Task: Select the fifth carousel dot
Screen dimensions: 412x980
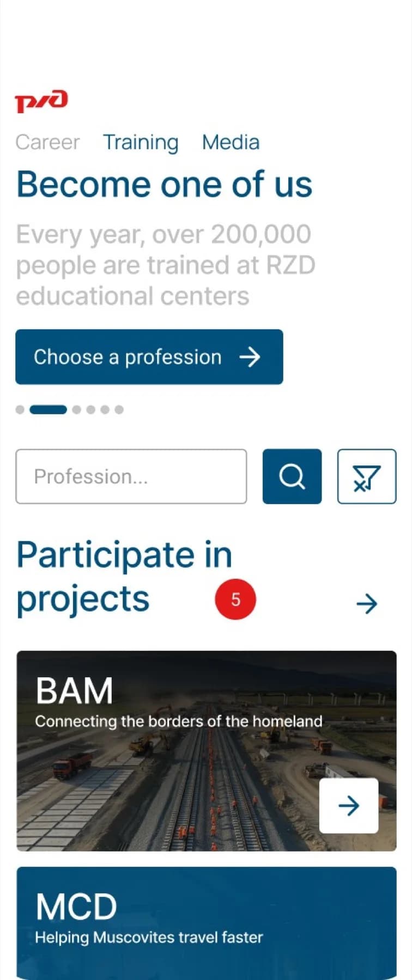Action: pos(105,409)
